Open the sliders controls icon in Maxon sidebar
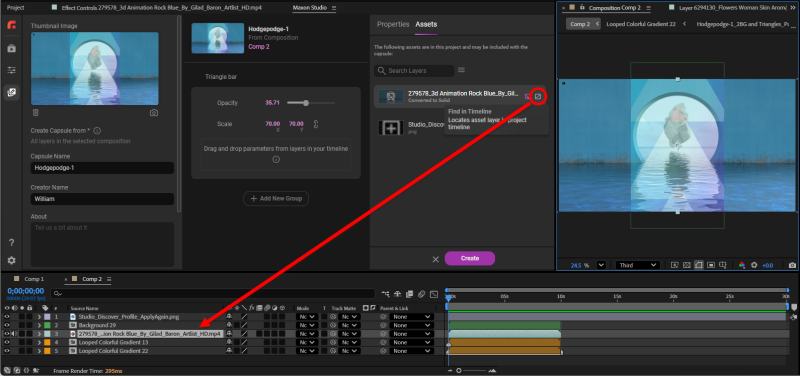The image size is (800, 376). pos(11,70)
